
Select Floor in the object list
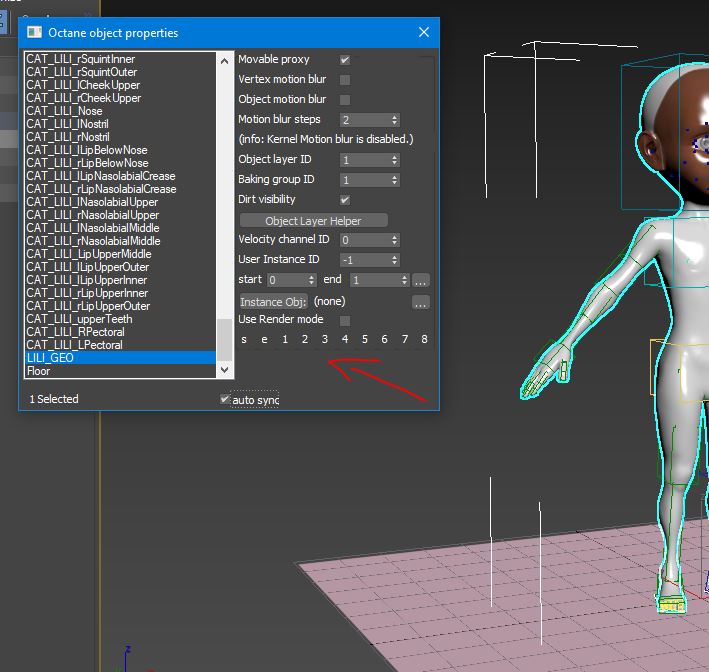pos(39,371)
